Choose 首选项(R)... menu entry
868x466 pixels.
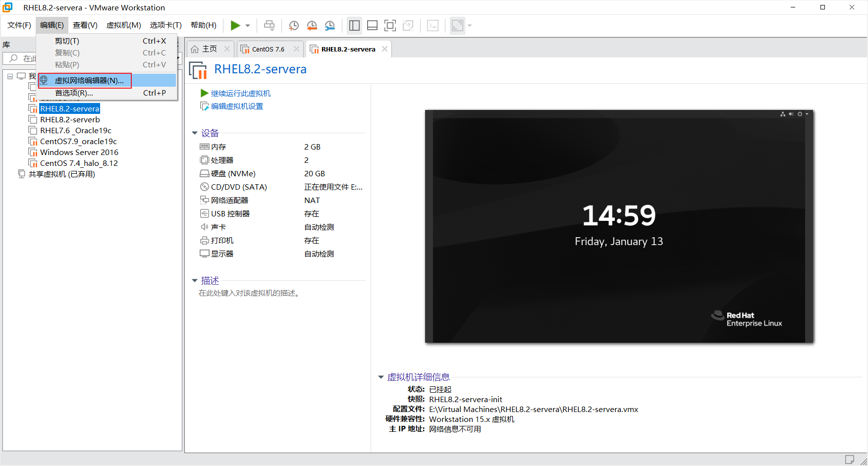point(108,93)
